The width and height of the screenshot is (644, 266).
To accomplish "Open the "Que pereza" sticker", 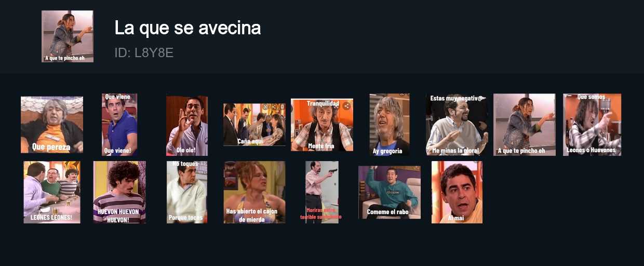I will pos(52,125).
